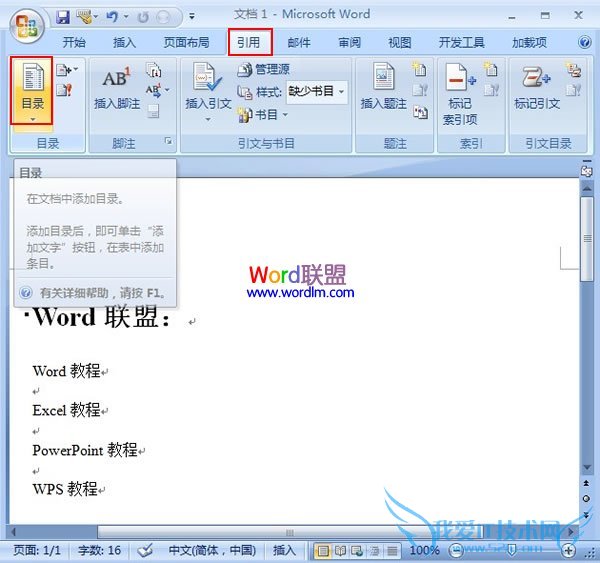Click the vertical scrollbar up arrow
Screen dimensions: 600x563
click(586, 188)
